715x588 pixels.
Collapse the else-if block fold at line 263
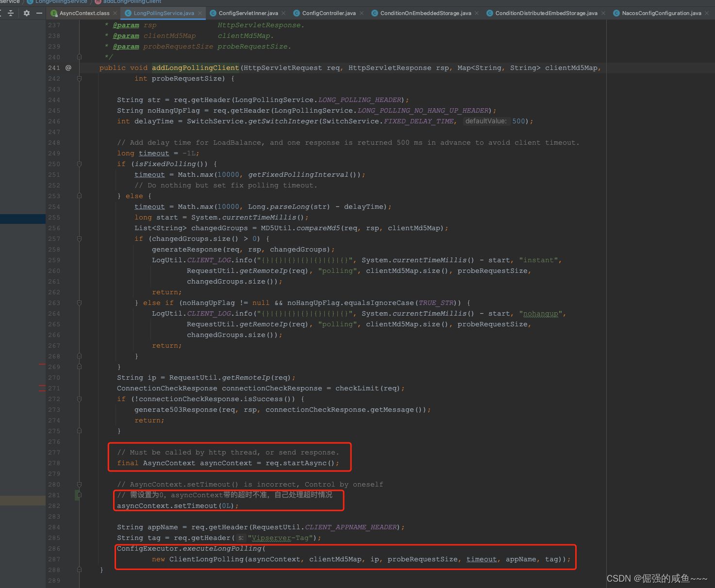[79, 303]
